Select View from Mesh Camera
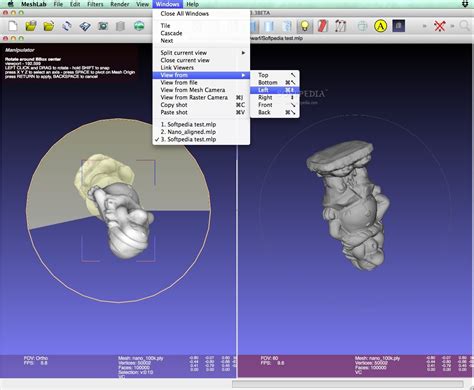Image resolution: width=474 pixels, height=390 pixels. point(201,90)
